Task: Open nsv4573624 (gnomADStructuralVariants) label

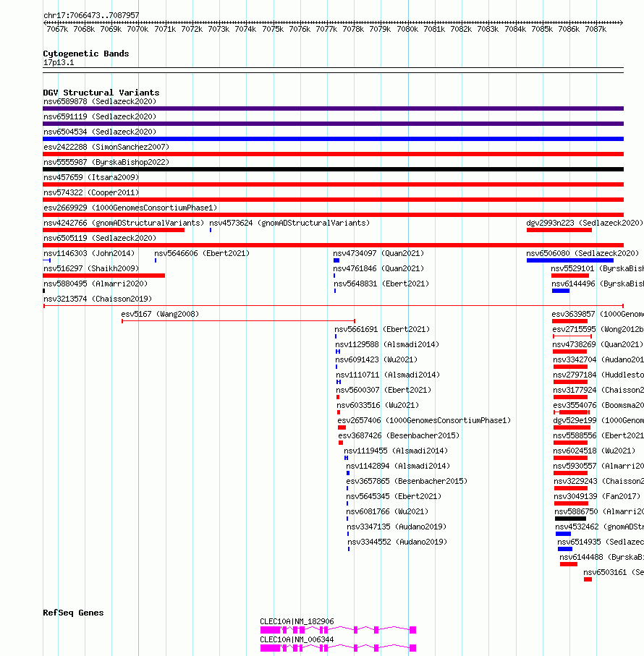Action: [x=289, y=223]
